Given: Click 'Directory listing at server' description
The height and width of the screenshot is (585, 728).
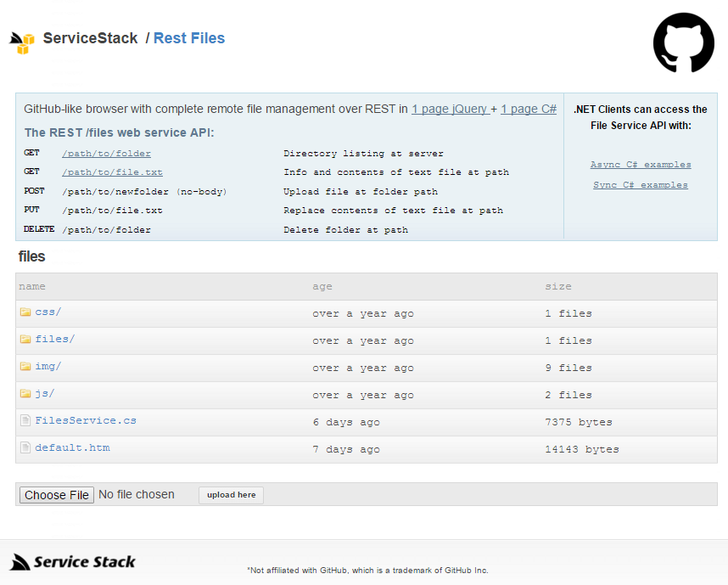Looking at the screenshot, I should tap(363, 154).
